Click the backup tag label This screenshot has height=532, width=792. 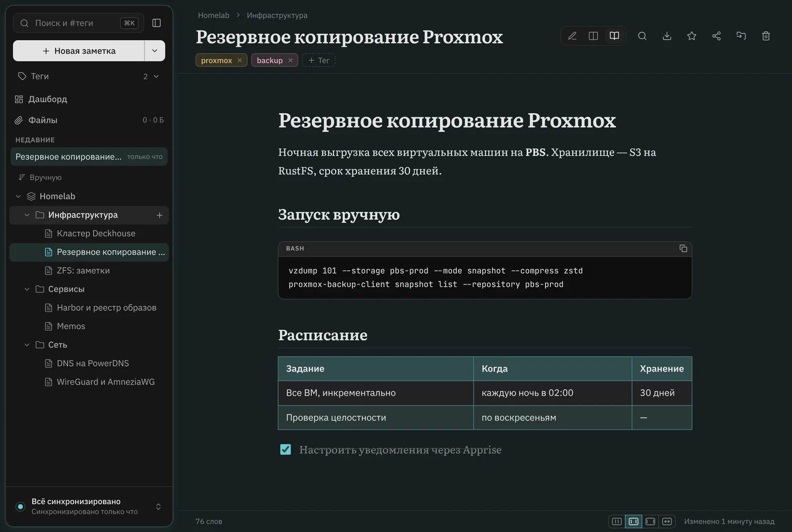[x=270, y=60]
